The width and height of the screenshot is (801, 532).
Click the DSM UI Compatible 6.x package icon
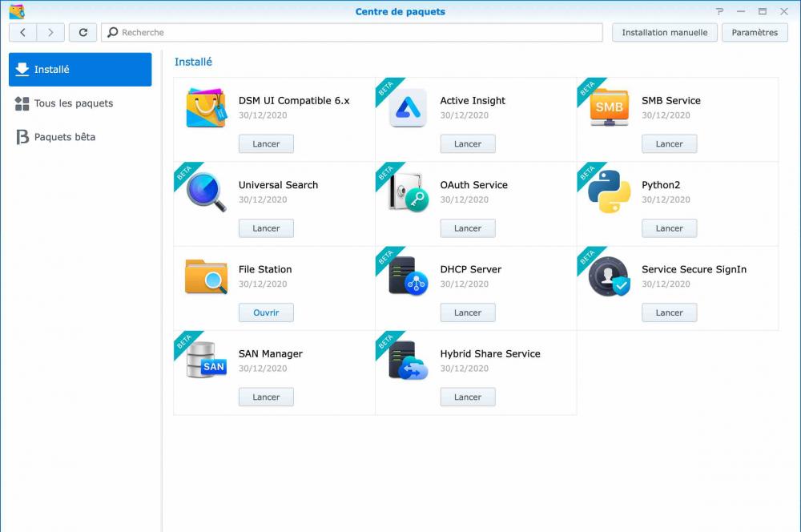(206, 108)
